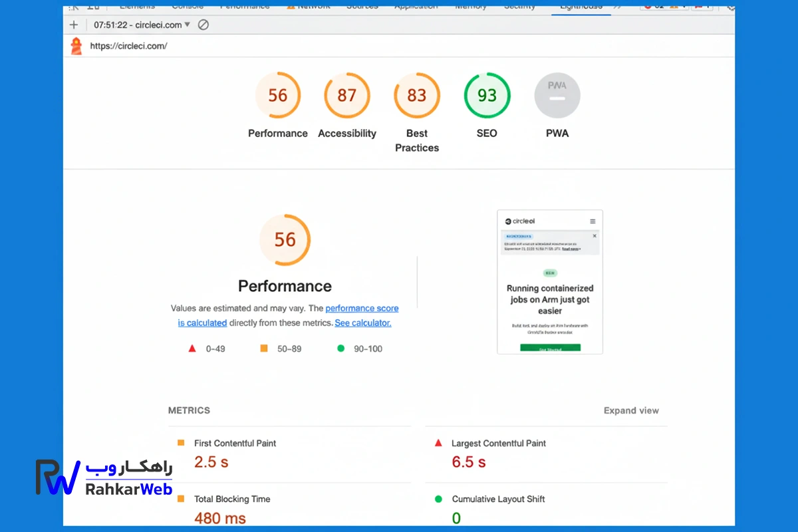Select the grey PWA gauge
Viewport: 798px width, 532px height.
click(557, 95)
